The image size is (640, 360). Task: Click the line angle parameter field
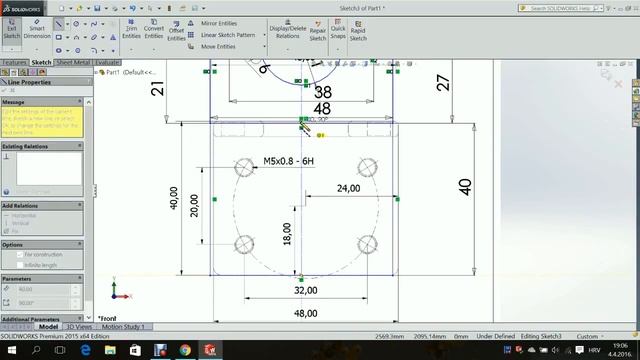[44, 303]
